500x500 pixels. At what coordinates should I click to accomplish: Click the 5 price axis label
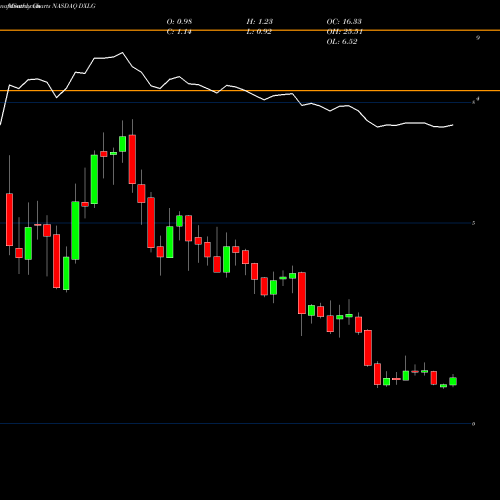(x=473, y=223)
